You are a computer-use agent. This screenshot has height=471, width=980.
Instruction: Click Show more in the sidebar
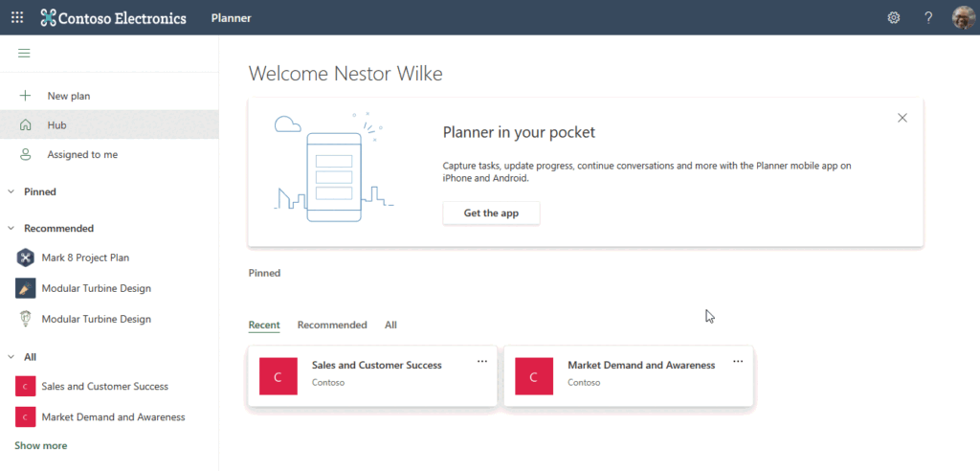[40, 446]
